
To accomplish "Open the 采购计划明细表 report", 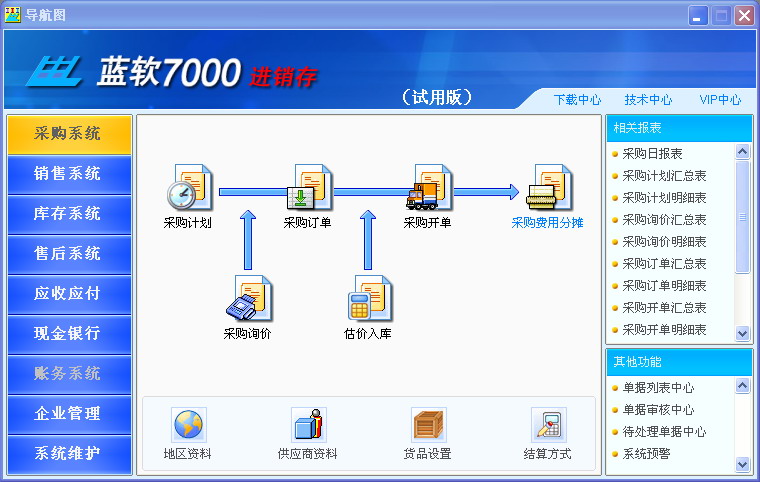I will pyautogui.click(x=664, y=198).
